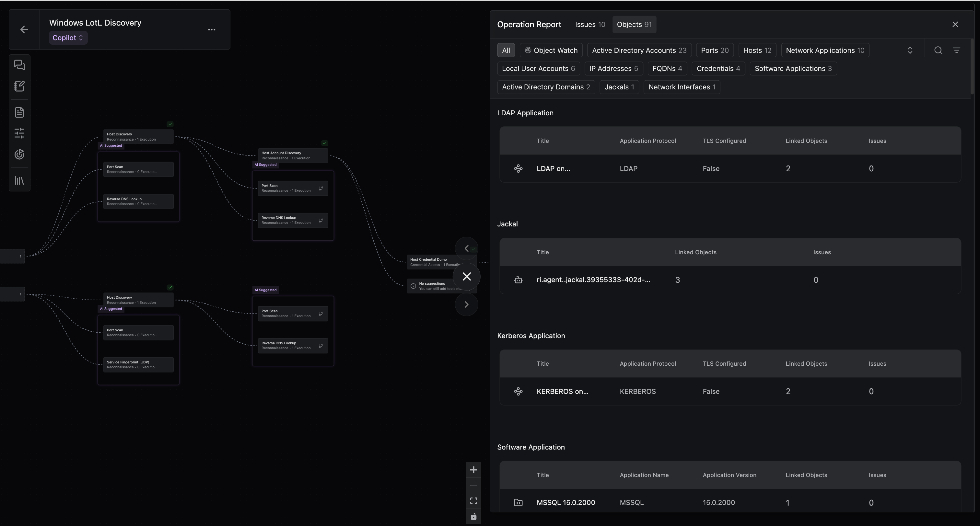
Task: Open the filter lines icon
Action: (x=956, y=50)
